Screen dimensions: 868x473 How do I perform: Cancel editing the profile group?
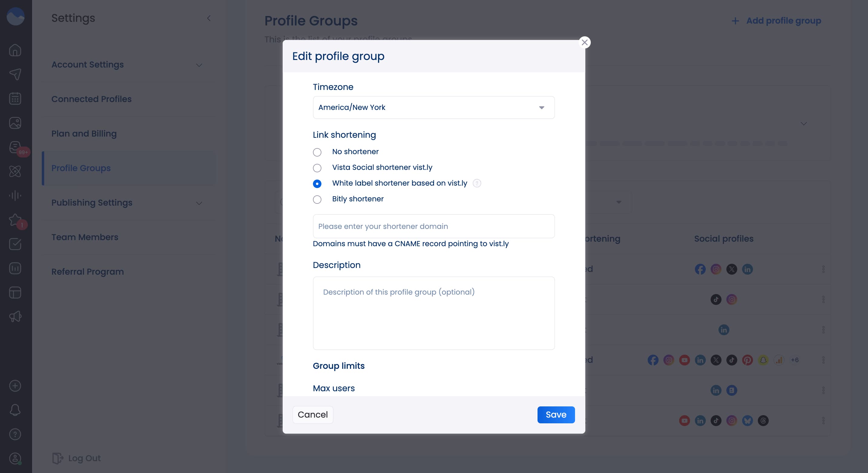313,414
